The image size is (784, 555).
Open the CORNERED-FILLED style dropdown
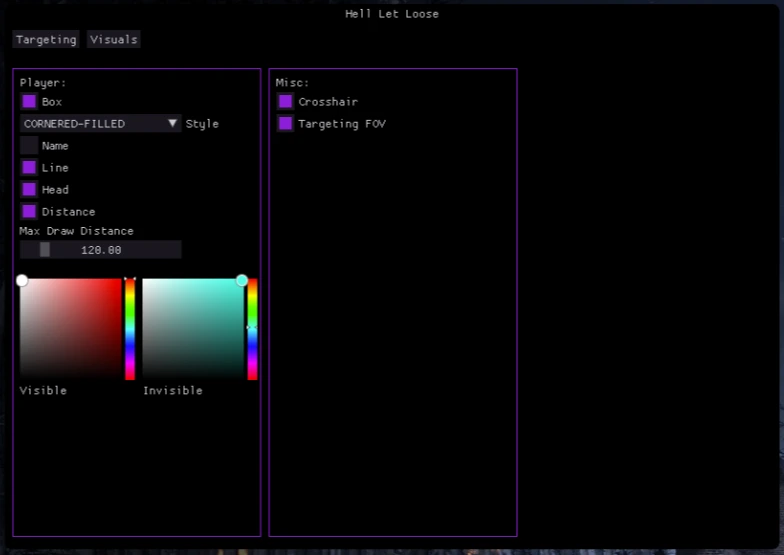point(100,124)
